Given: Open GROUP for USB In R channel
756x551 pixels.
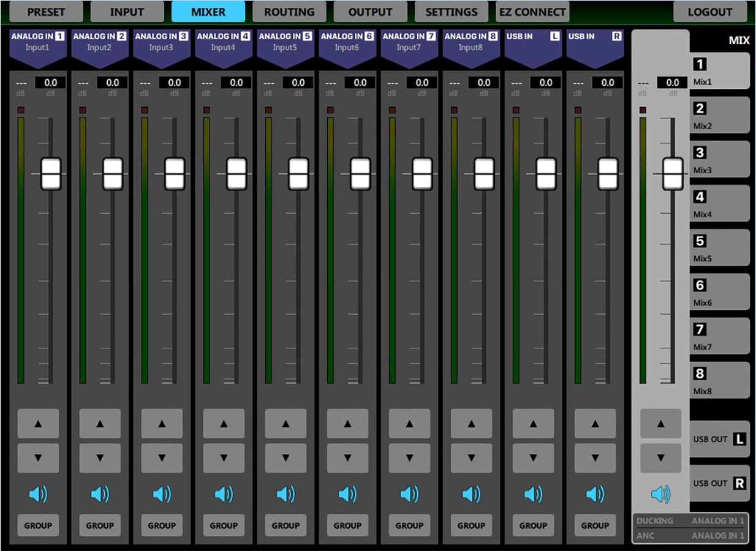Looking at the screenshot, I should click(595, 525).
